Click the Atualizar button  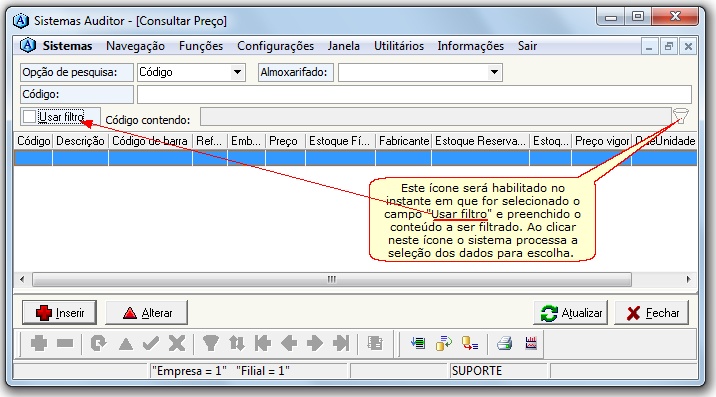[x=570, y=313]
